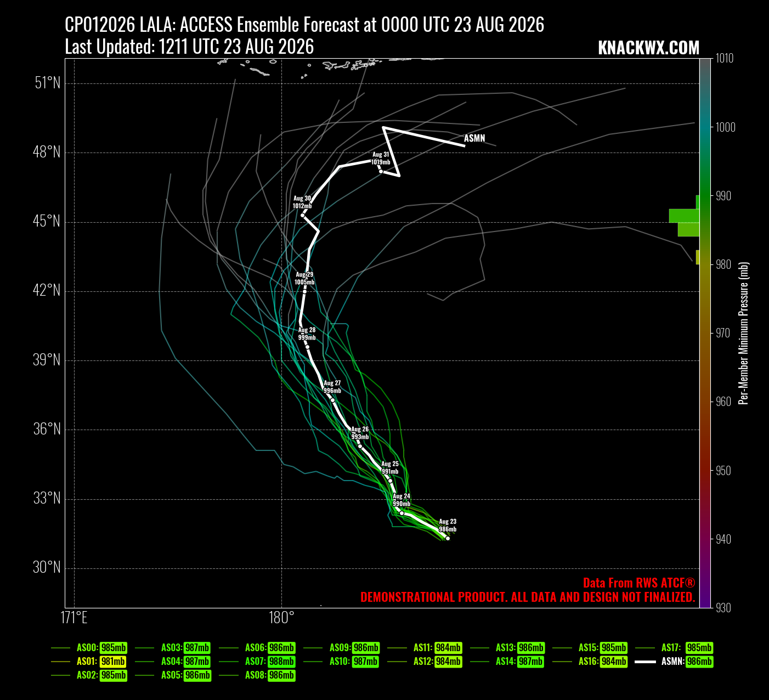The height and width of the screenshot is (700, 769).
Task: Click the 42°N latitude axis label
Action: coord(47,291)
